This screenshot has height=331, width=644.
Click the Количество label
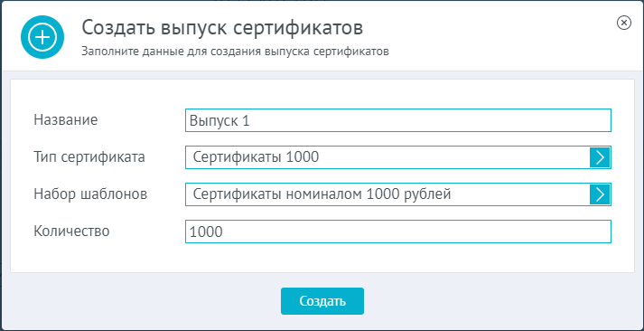pyautogui.click(x=71, y=232)
